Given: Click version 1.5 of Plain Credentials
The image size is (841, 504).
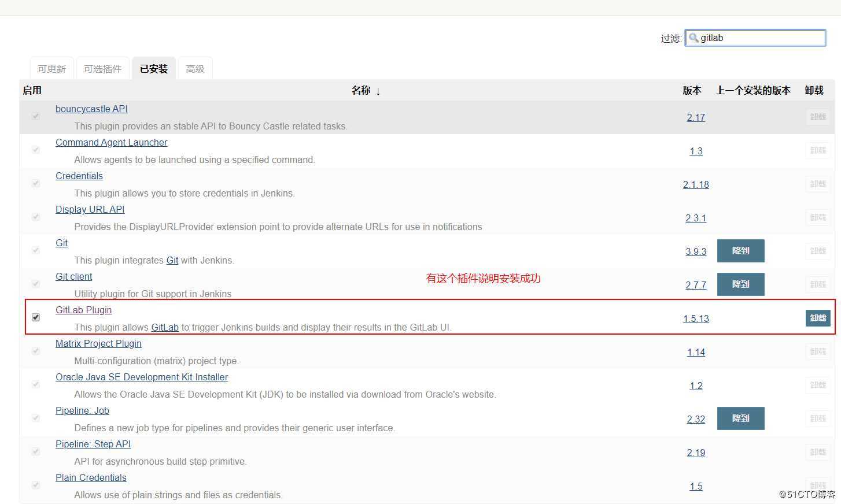Looking at the screenshot, I should (696, 486).
